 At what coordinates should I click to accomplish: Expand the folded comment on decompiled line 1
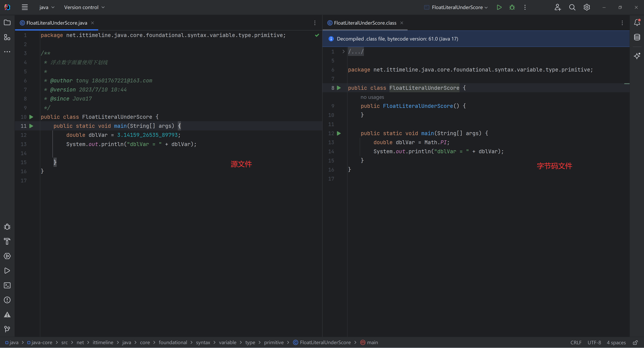click(x=343, y=51)
